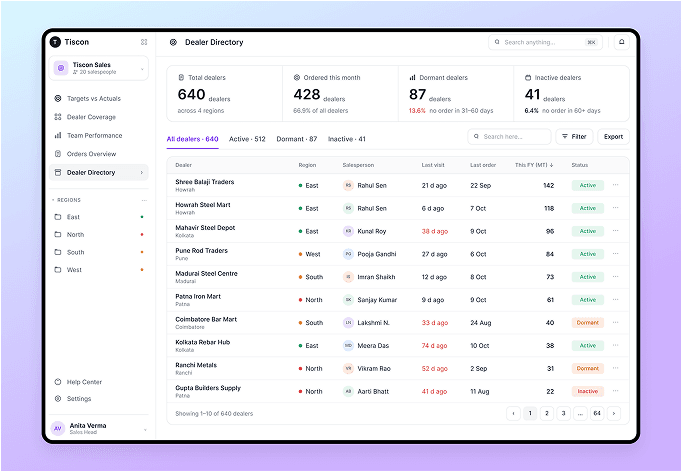
Task: Click the Inactive dealers summary card
Action: (572, 94)
